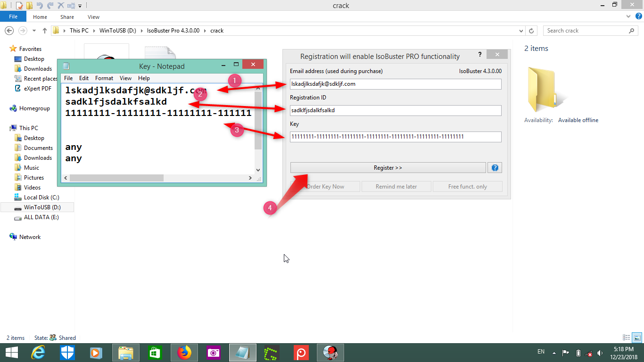
Task: Select Homegroup in the navigation pane
Action: tap(34, 108)
